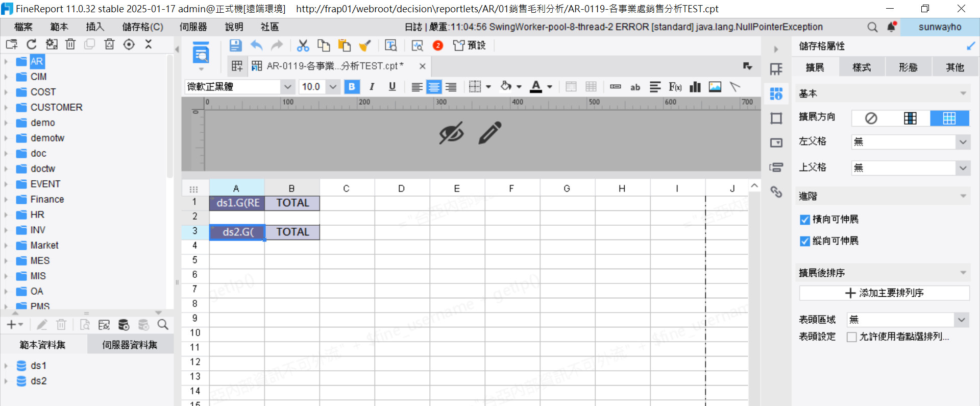980x406 pixels.
Task: Open the 左父格 dropdown
Action: coord(963,142)
